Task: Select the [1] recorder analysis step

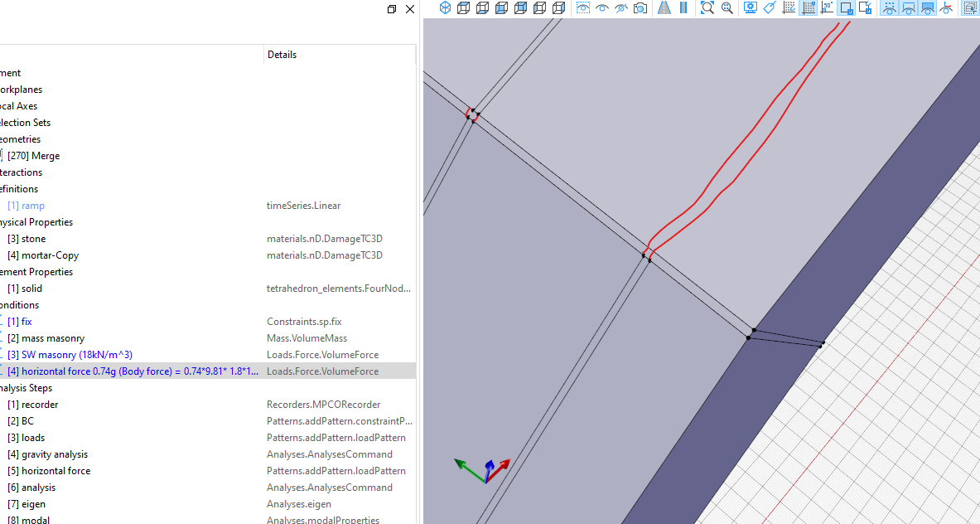Action: (x=33, y=404)
